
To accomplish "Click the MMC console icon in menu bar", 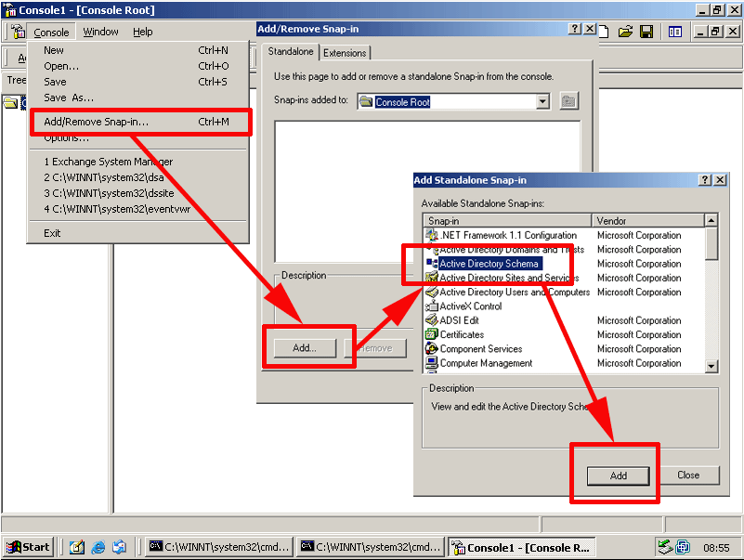I will coord(18,32).
